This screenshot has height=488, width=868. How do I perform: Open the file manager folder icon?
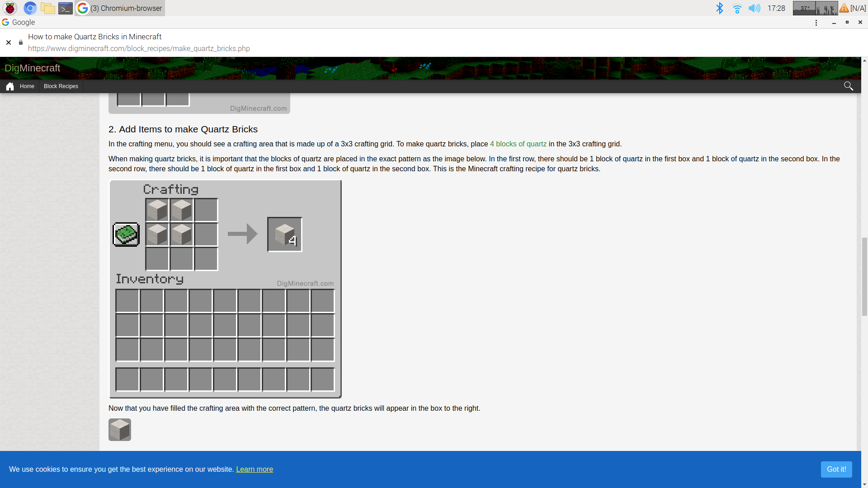coord(47,8)
